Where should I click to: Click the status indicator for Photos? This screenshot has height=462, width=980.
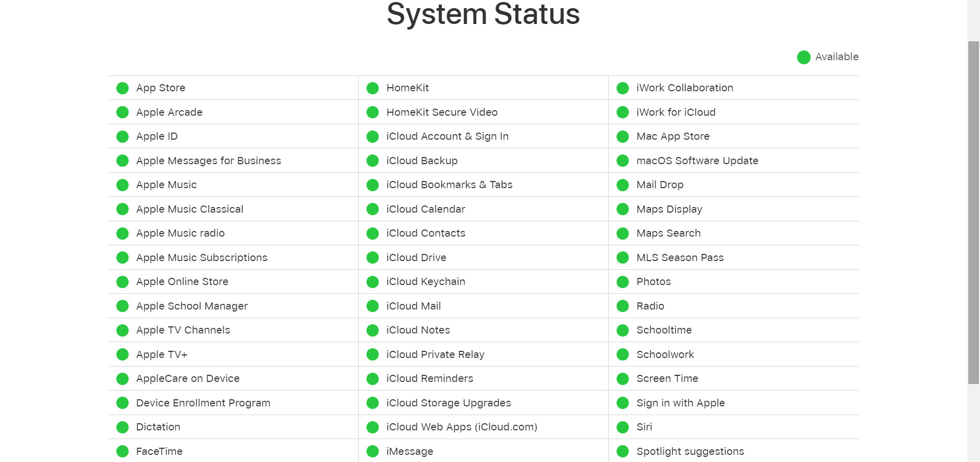coord(622,281)
